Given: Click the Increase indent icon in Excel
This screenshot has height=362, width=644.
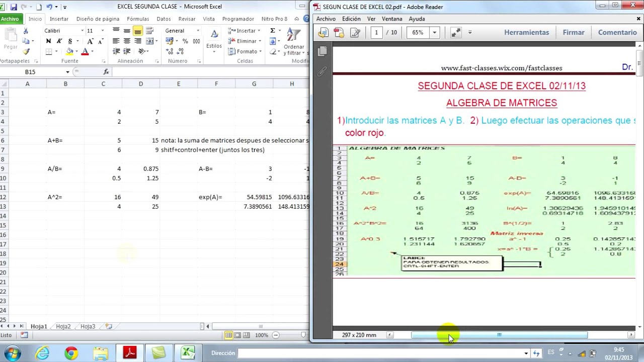Looking at the screenshot, I should [127, 51].
